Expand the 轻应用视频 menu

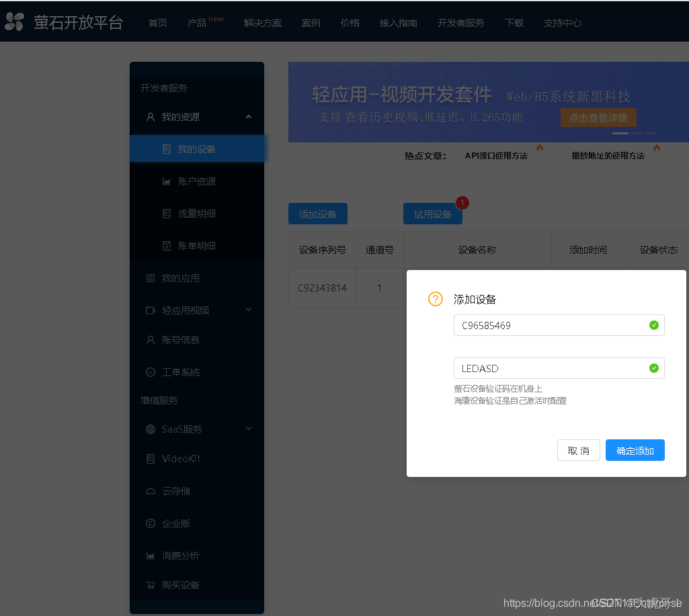(248, 310)
